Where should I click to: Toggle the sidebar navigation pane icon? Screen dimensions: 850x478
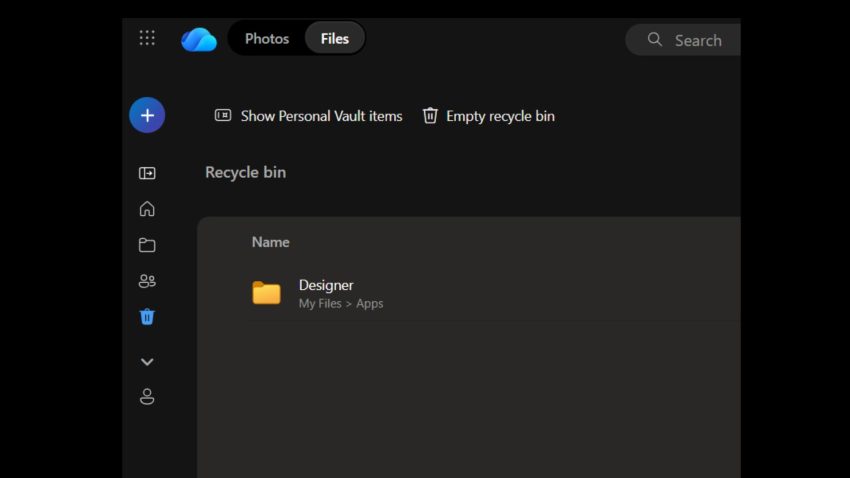click(147, 173)
